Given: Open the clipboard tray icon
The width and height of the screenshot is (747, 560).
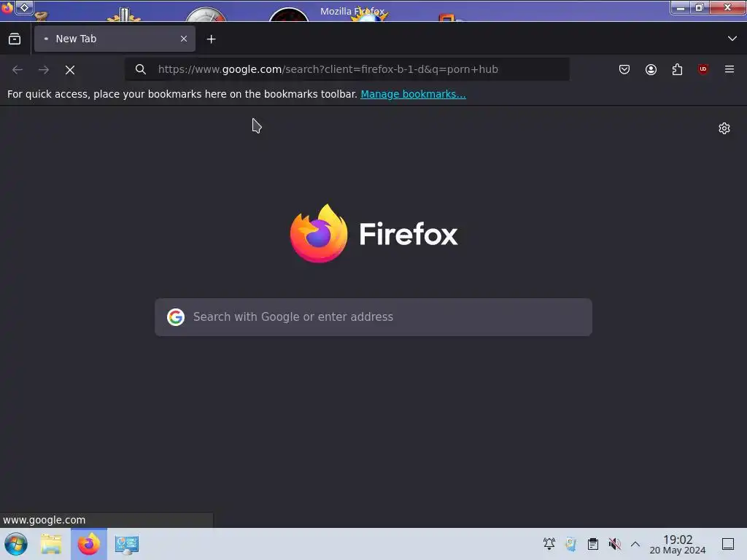Looking at the screenshot, I should pos(592,543).
